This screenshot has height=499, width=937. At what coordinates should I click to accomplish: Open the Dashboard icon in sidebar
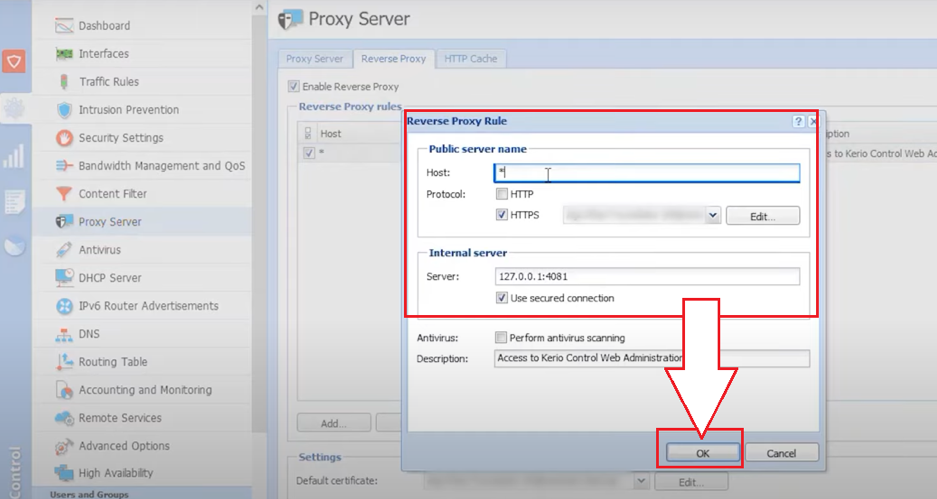coord(64,26)
